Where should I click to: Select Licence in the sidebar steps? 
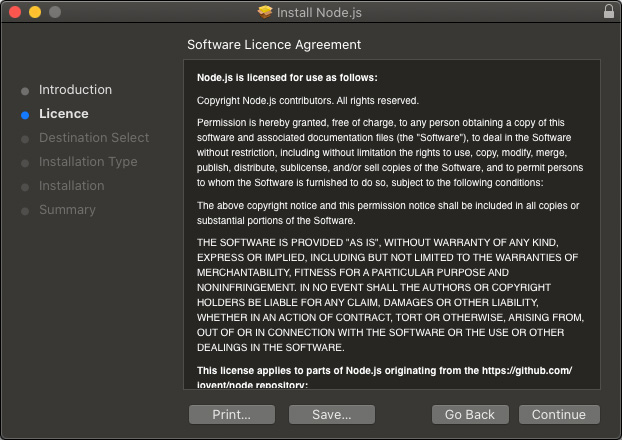tap(64, 114)
